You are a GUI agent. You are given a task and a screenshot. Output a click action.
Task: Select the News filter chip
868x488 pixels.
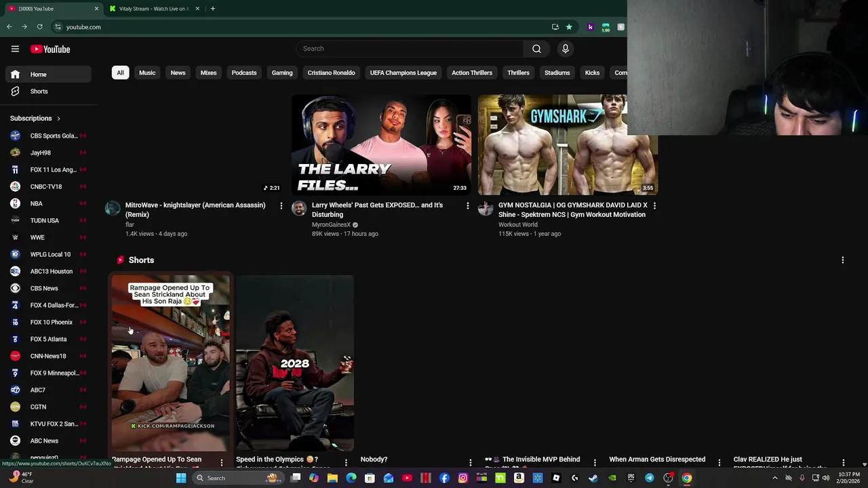coord(178,73)
